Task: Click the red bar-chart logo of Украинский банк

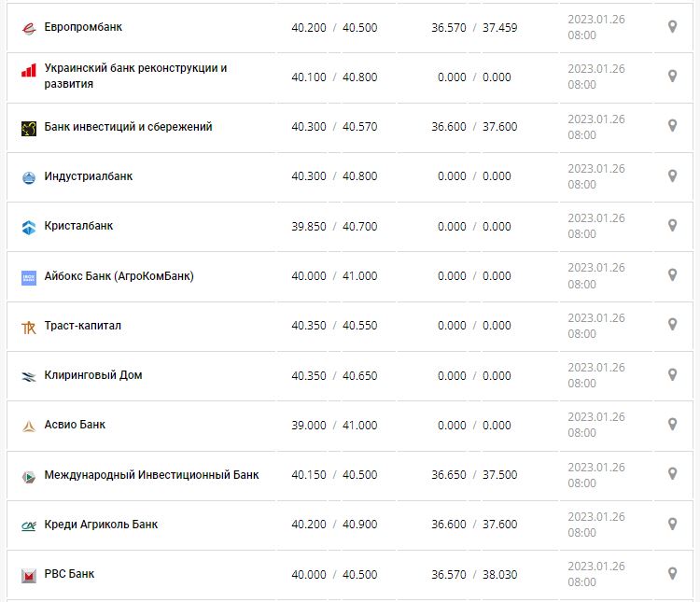Action: [x=29, y=71]
